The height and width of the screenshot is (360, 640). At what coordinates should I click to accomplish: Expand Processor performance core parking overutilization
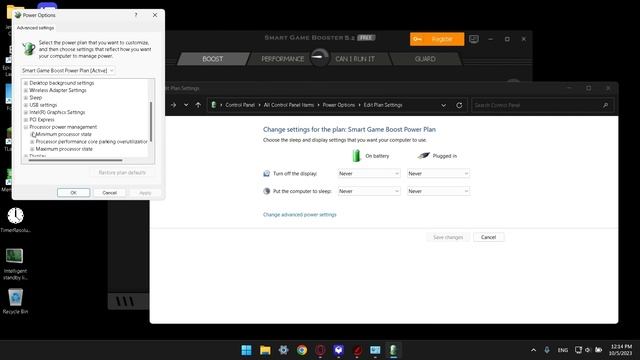pyautogui.click(x=32, y=142)
